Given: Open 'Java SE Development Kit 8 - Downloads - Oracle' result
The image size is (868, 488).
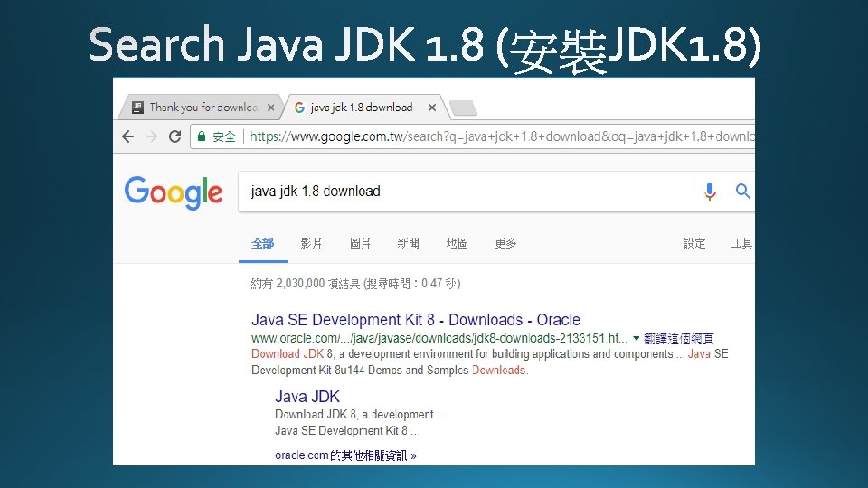Looking at the screenshot, I should [x=416, y=320].
